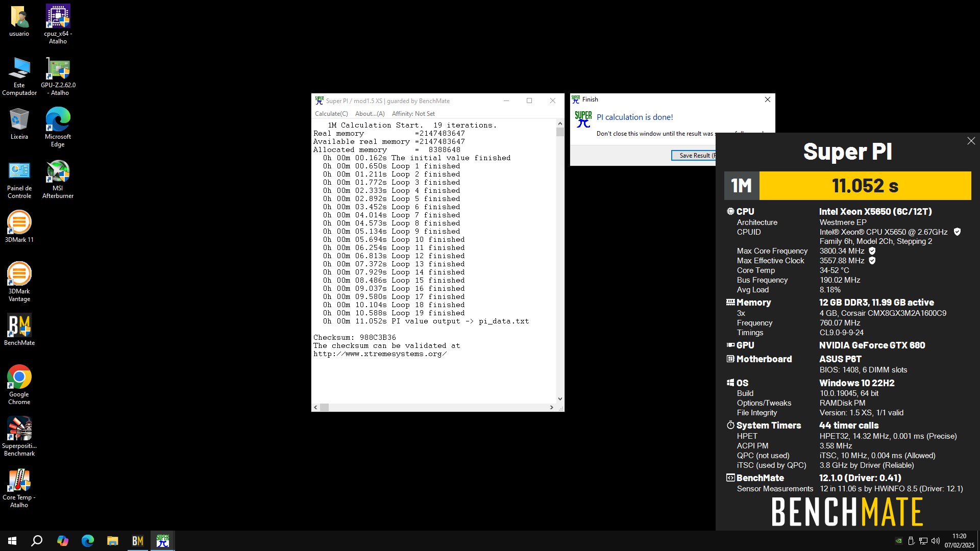Launch Microsoft Edge desktop shortcut
The height and width of the screenshot is (551, 980).
coord(58,127)
